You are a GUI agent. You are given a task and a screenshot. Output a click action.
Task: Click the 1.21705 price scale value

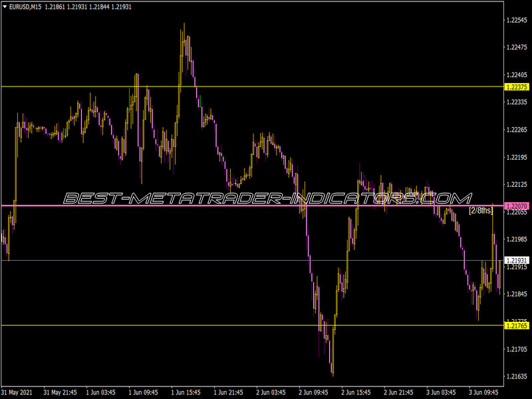point(517,349)
